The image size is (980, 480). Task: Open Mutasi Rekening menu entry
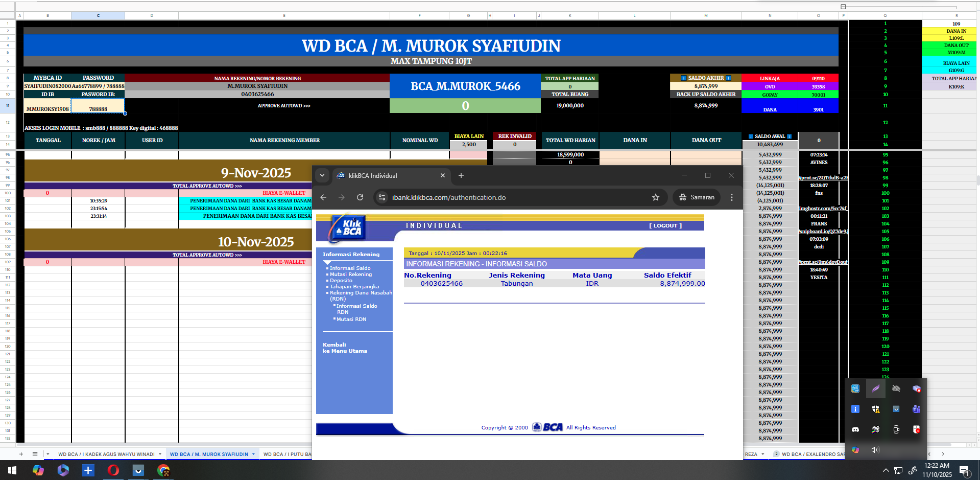tap(350, 275)
